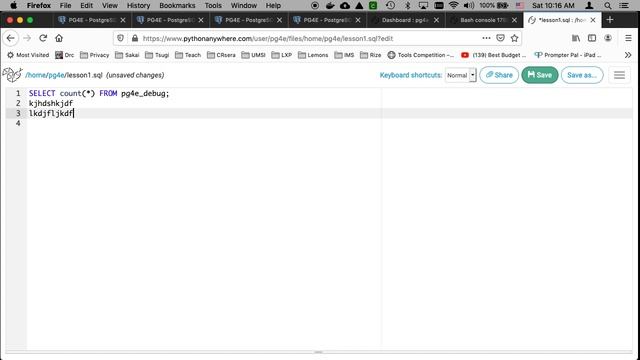Open the Firefox hamburger menu
Viewport: 640px width, 360px height.
click(628, 38)
